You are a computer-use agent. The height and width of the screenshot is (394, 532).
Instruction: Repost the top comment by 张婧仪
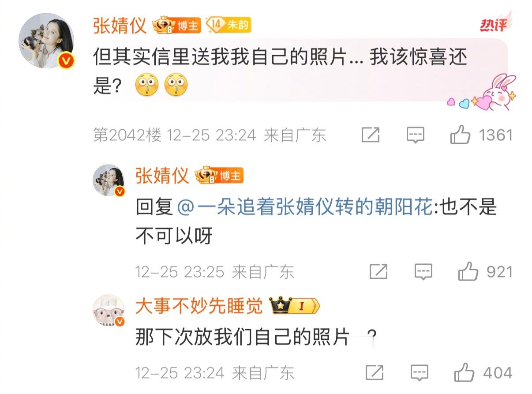(371, 135)
